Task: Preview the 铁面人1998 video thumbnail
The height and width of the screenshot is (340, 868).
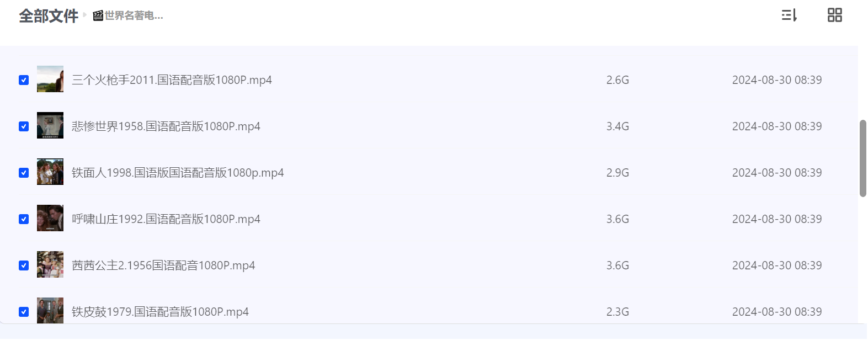Action: pos(50,172)
